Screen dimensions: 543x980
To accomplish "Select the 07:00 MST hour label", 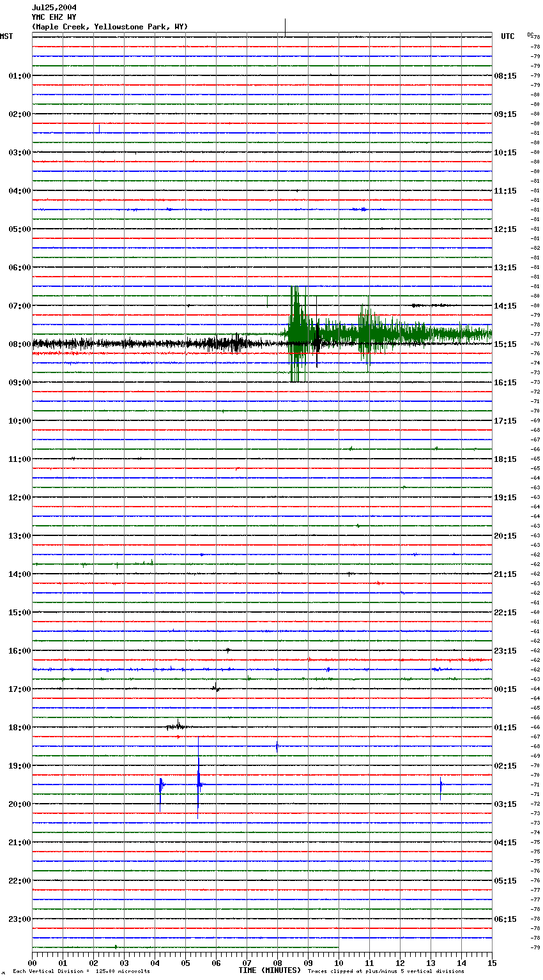I will 20,306.
